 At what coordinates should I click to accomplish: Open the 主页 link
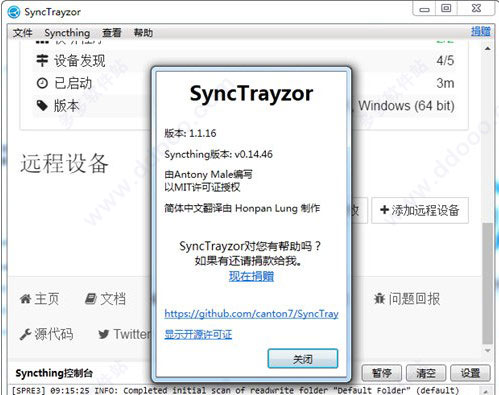[39, 298]
